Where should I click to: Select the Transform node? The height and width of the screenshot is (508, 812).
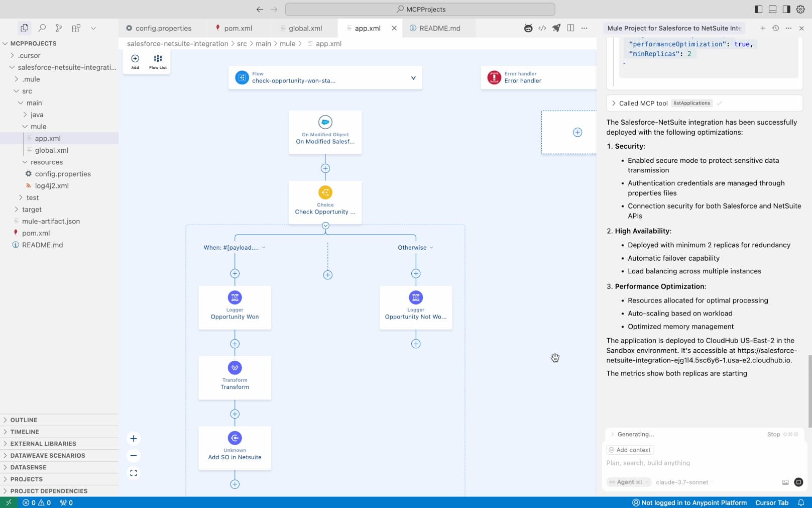235,378
